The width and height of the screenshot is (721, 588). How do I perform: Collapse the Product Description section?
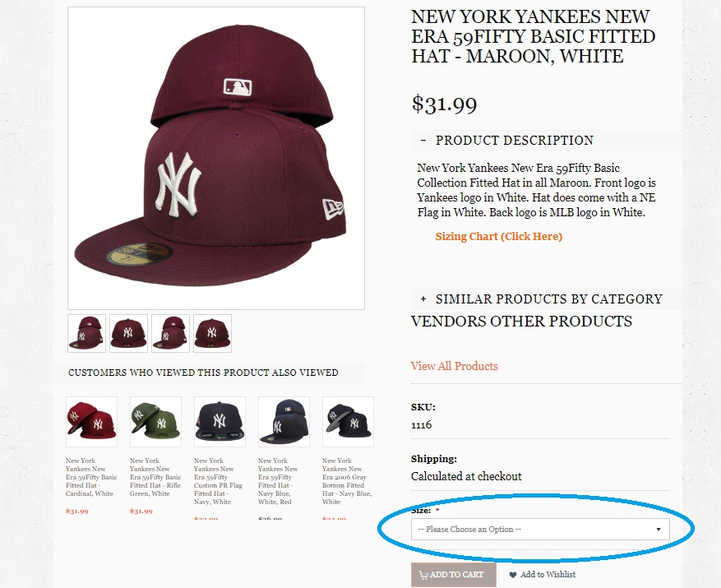pos(423,141)
